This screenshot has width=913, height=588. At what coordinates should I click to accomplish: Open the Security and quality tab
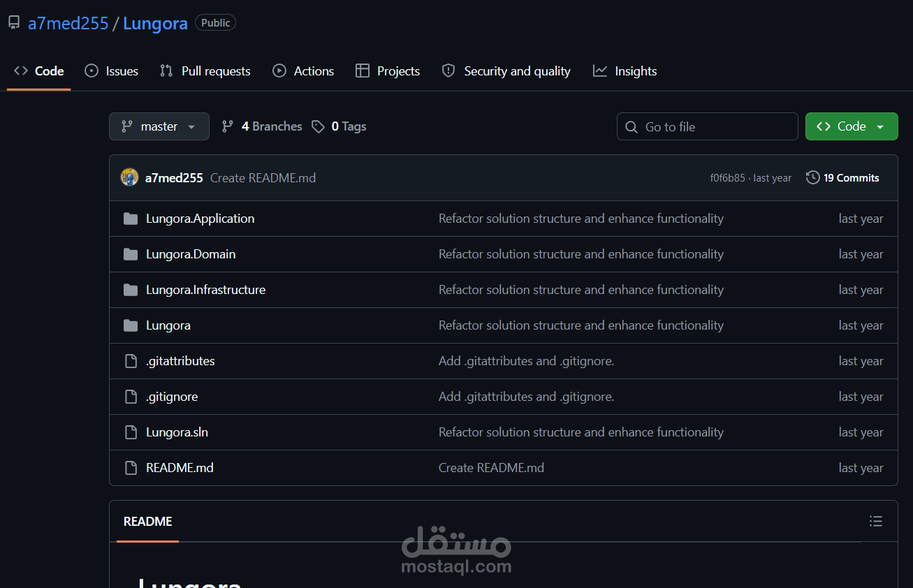tap(506, 71)
